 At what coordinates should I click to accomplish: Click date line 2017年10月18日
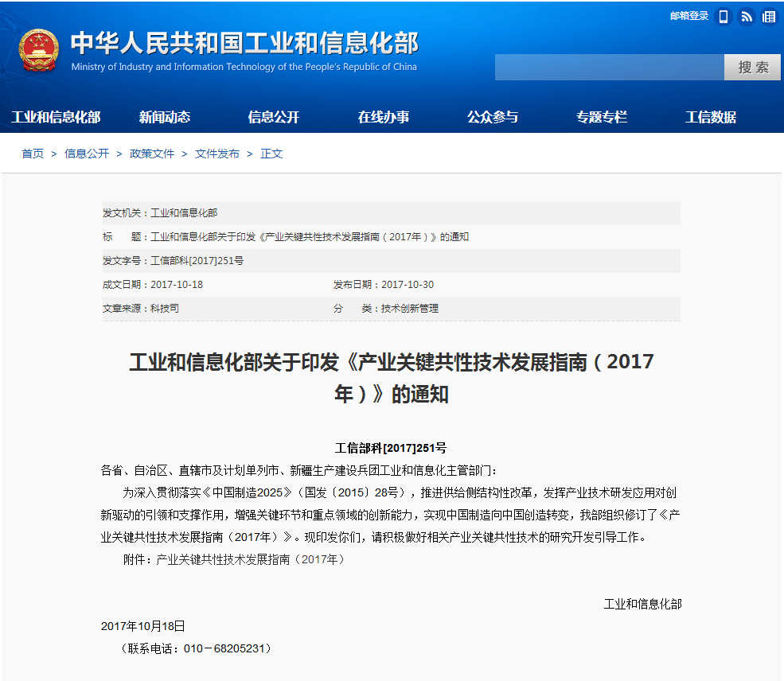143,626
